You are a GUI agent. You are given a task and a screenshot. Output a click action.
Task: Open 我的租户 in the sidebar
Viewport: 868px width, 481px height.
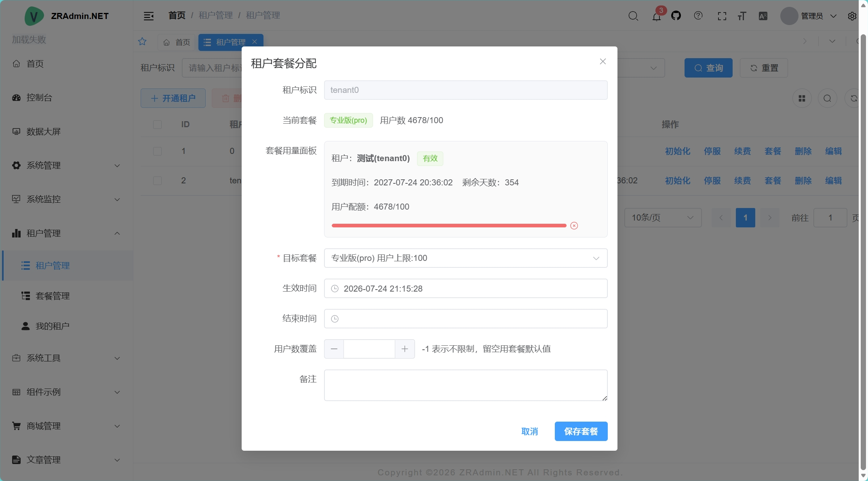(x=67, y=326)
